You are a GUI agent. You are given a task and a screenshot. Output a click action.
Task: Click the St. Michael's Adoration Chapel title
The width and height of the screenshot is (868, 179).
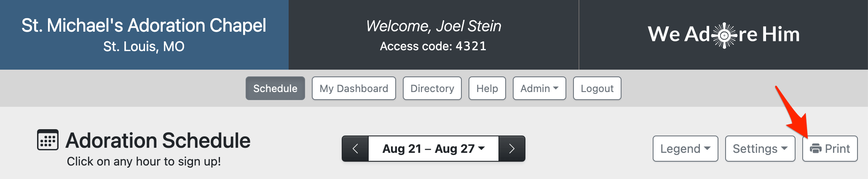tap(144, 25)
